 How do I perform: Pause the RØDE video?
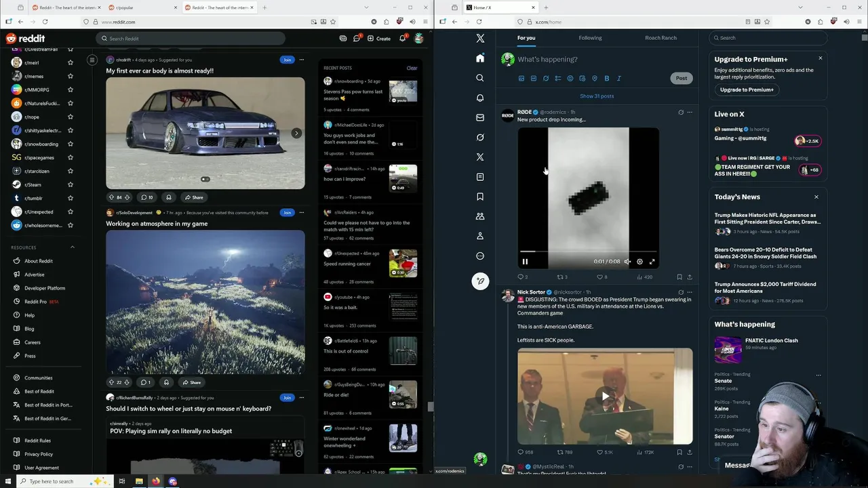(525, 262)
